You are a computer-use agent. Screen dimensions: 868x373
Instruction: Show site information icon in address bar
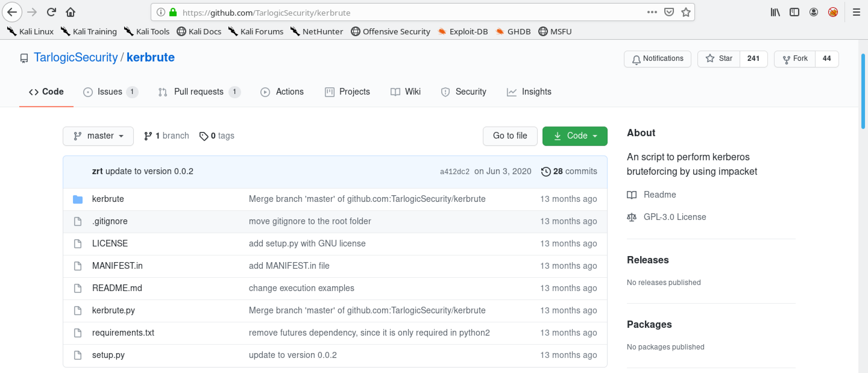(161, 12)
